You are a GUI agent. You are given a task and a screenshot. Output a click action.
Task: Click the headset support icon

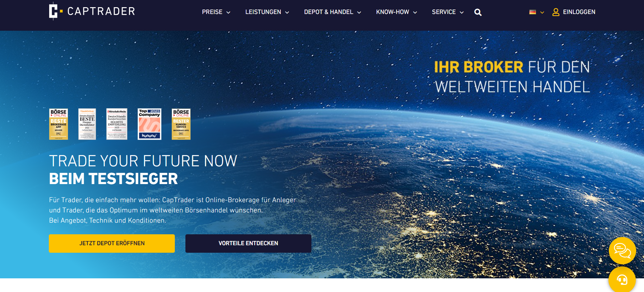(x=622, y=280)
